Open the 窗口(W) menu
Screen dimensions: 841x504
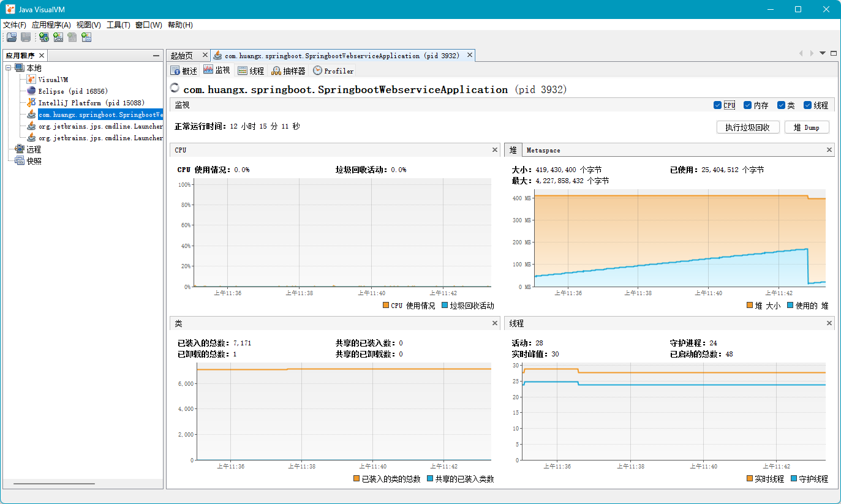(x=149, y=25)
